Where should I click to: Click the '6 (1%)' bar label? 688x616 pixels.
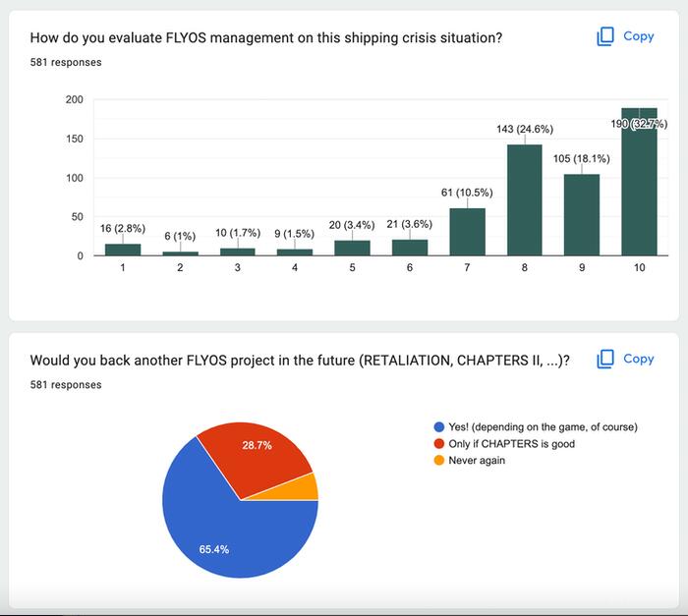180,236
